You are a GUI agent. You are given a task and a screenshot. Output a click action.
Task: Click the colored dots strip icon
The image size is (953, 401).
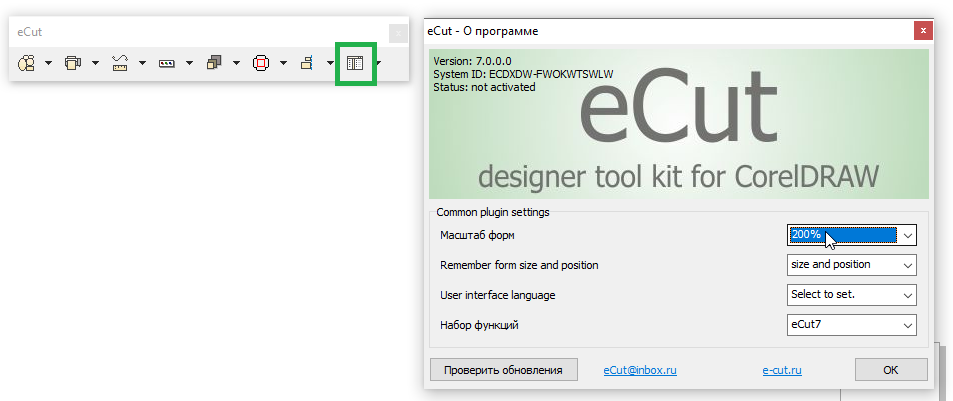[167, 63]
